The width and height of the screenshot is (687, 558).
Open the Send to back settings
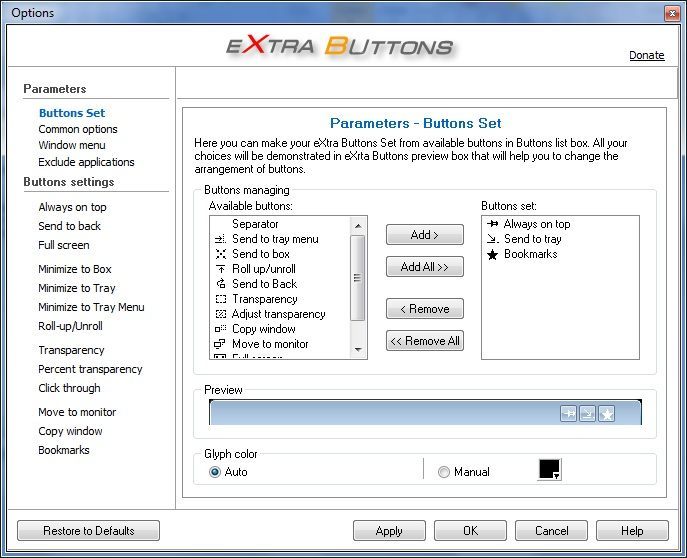[x=69, y=226]
